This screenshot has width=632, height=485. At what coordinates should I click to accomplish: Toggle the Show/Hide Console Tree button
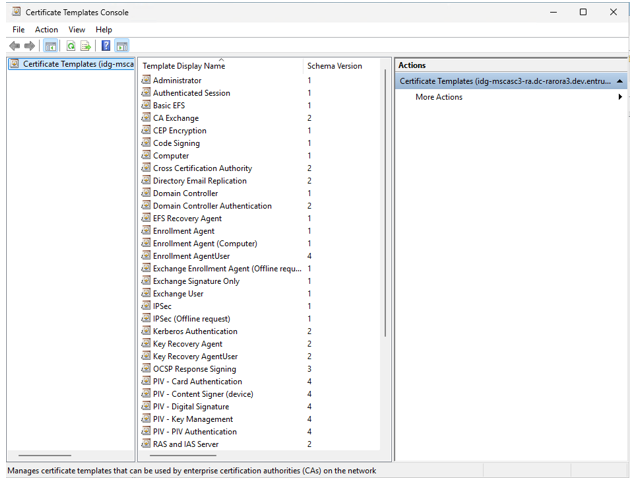[51, 46]
